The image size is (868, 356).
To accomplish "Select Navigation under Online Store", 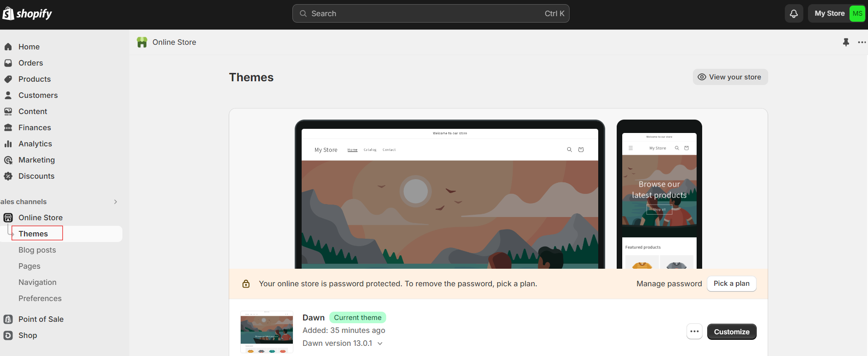I will coord(37,282).
